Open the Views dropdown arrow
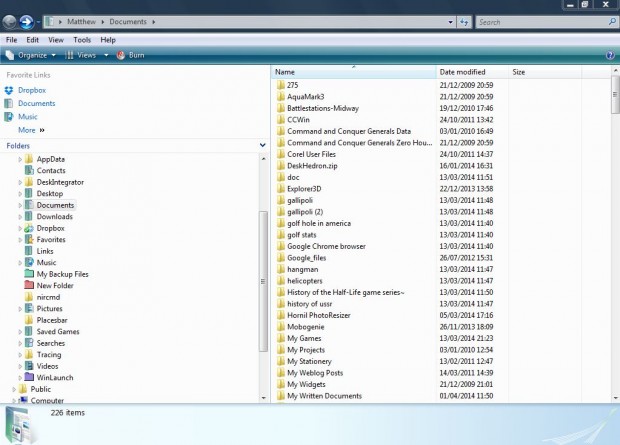The height and width of the screenshot is (445, 620). tap(106, 55)
